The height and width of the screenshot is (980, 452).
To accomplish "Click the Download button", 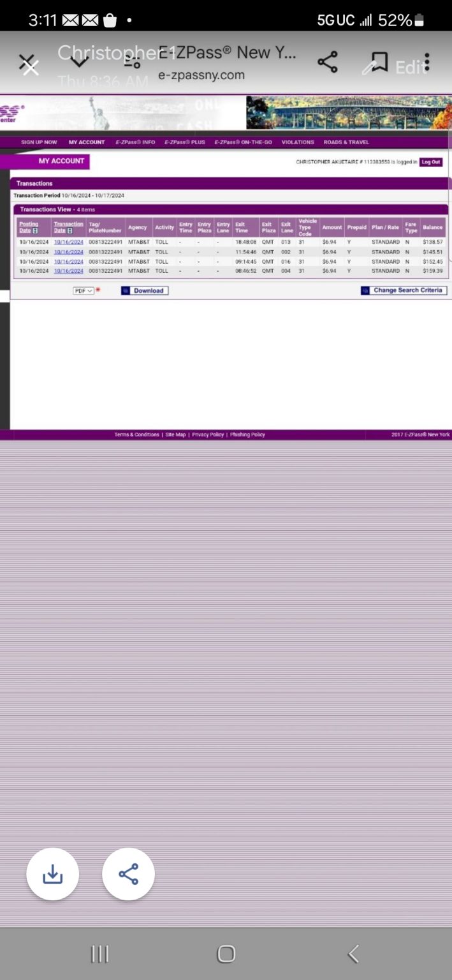I will pyautogui.click(x=145, y=291).
